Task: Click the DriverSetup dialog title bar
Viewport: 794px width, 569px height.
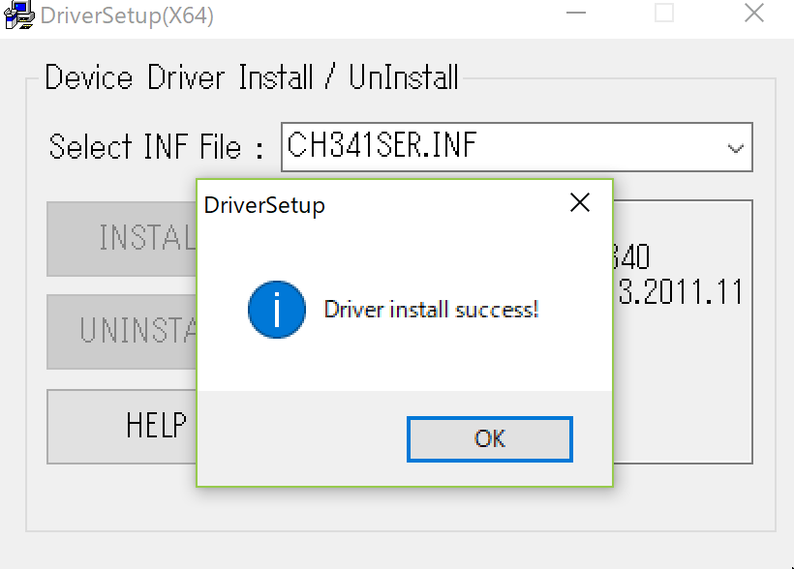Action: [x=400, y=205]
